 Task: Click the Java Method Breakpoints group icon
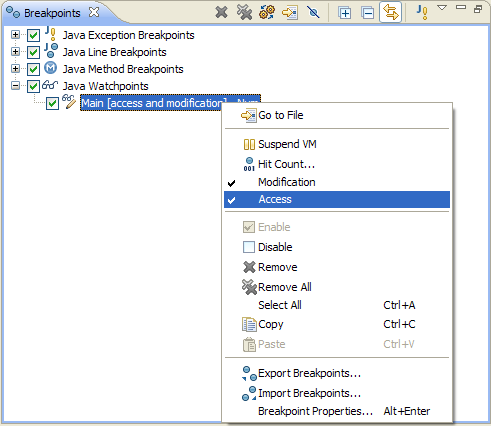point(51,68)
